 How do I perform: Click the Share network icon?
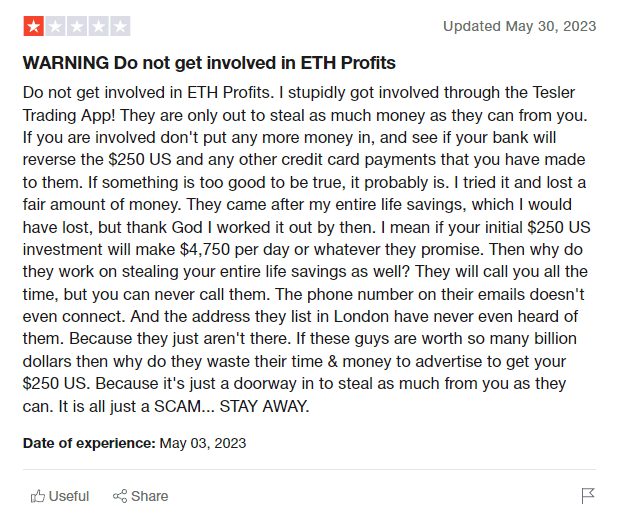[x=120, y=496]
